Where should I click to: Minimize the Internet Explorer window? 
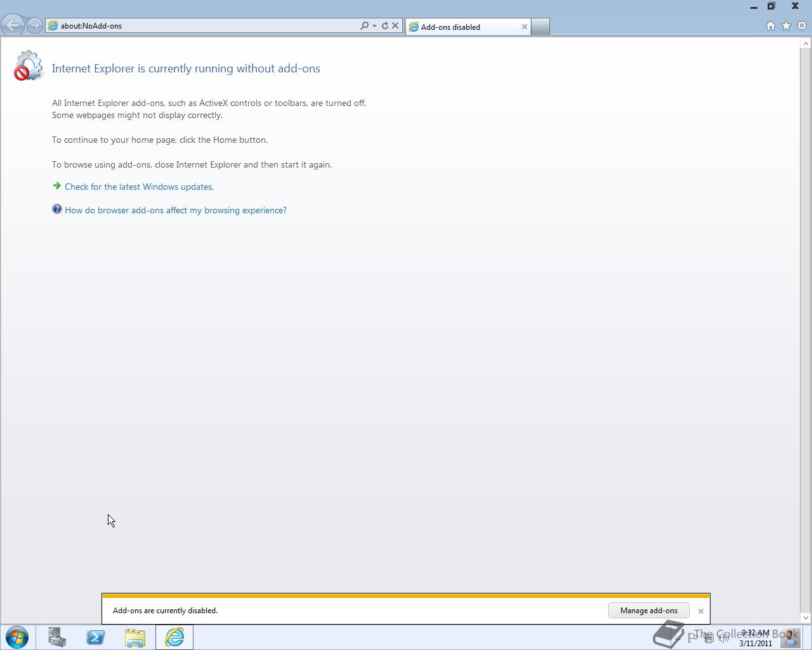pyautogui.click(x=754, y=6)
